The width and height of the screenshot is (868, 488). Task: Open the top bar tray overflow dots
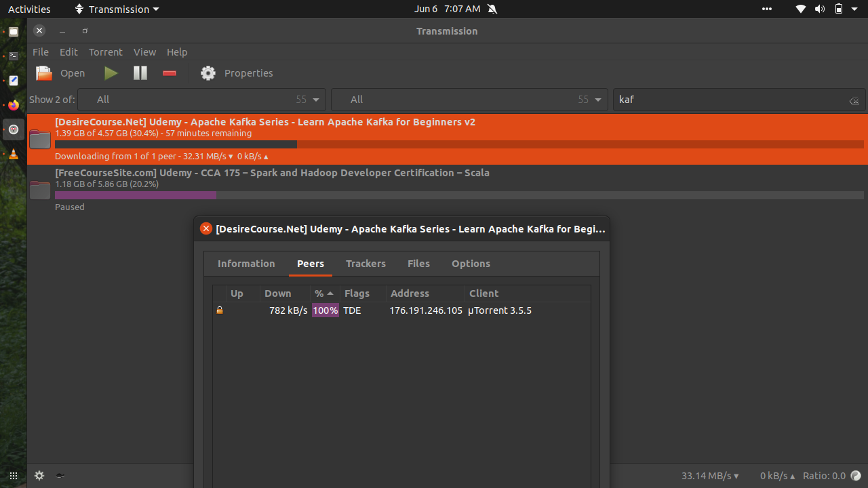pyautogui.click(x=767, y=9)
